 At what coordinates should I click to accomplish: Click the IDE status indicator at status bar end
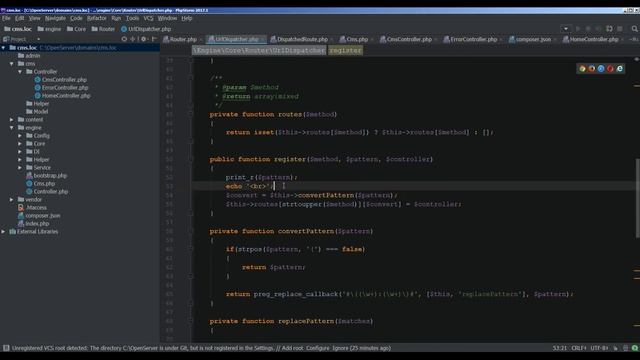point(635,348)
